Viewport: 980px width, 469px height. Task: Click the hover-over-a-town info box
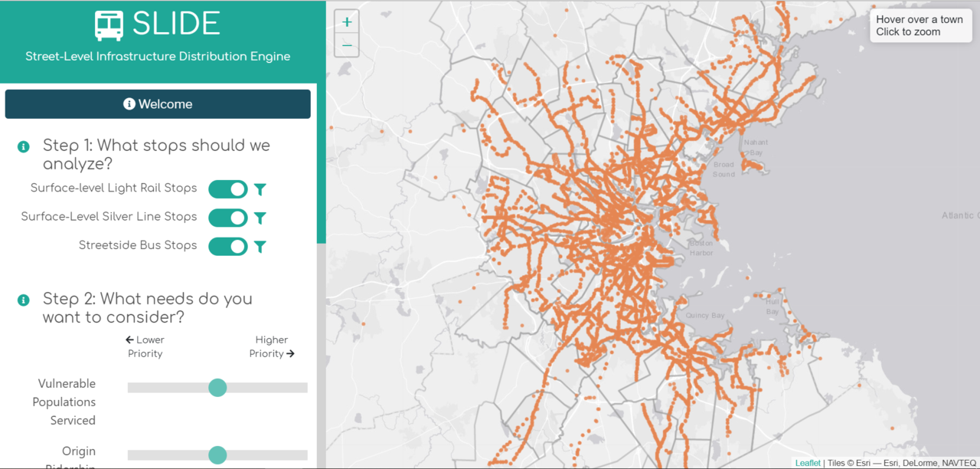point(919,26)
